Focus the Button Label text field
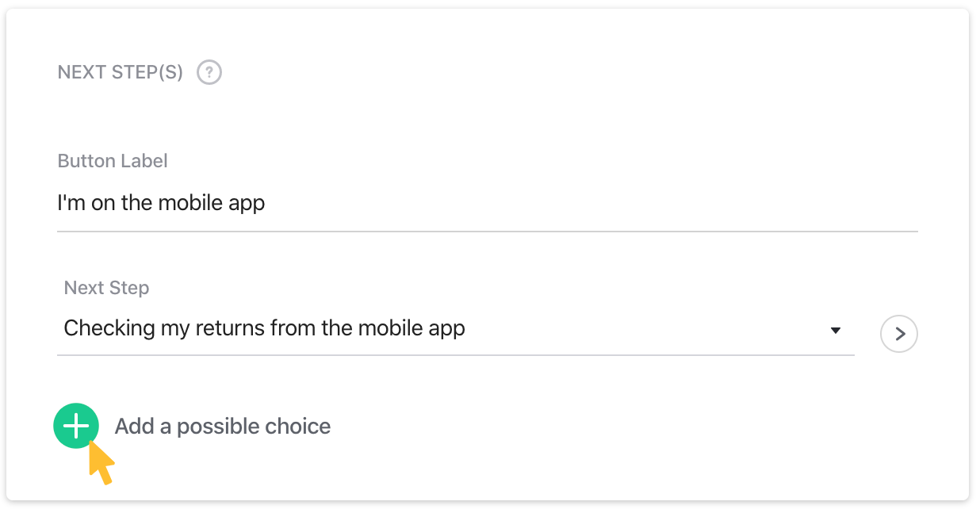 coord(487,204)
